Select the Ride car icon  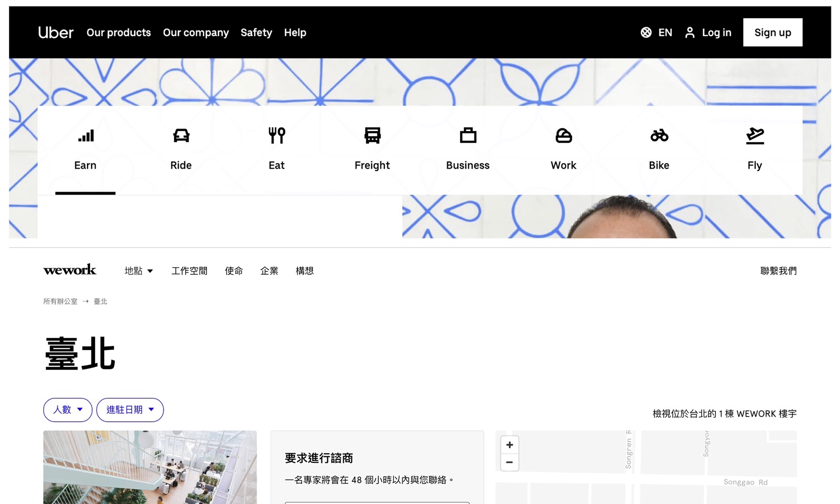click(x=181, y=136)
